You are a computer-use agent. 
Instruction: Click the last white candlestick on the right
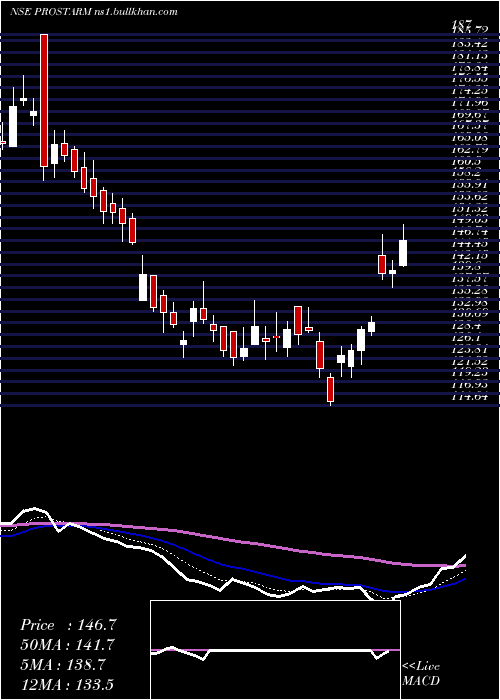click(x=403, y=253)
